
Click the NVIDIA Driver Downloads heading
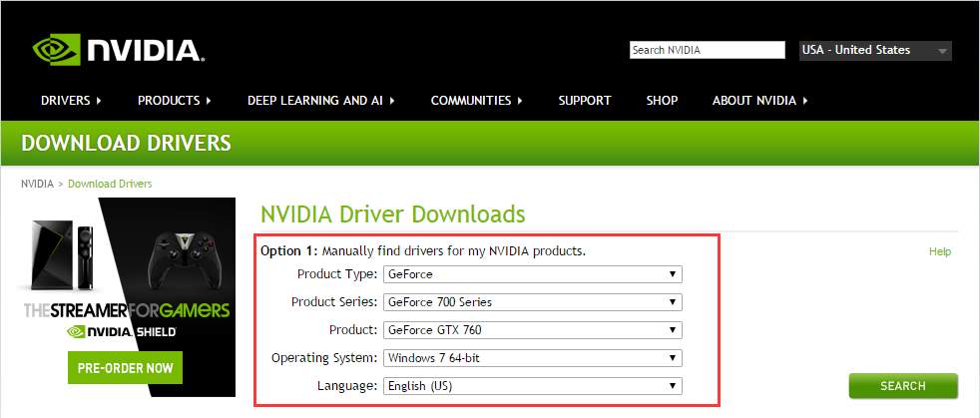[392, 214]
